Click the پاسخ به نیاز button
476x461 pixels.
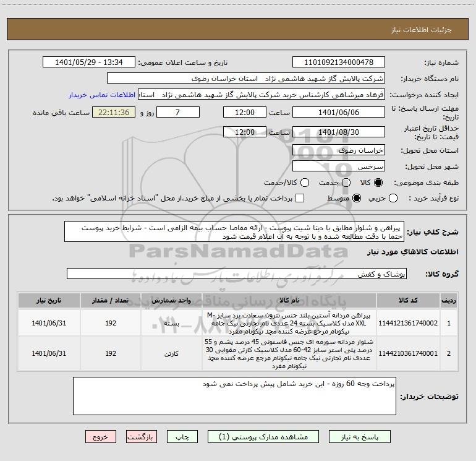tap(360, 437)
